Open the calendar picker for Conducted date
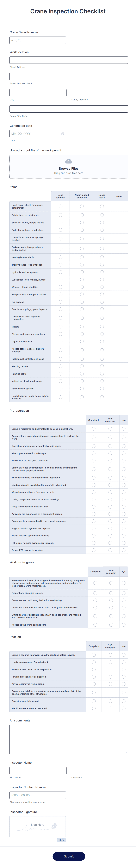The width and height of the screenshot is (136, 868). tap(62, 133)
